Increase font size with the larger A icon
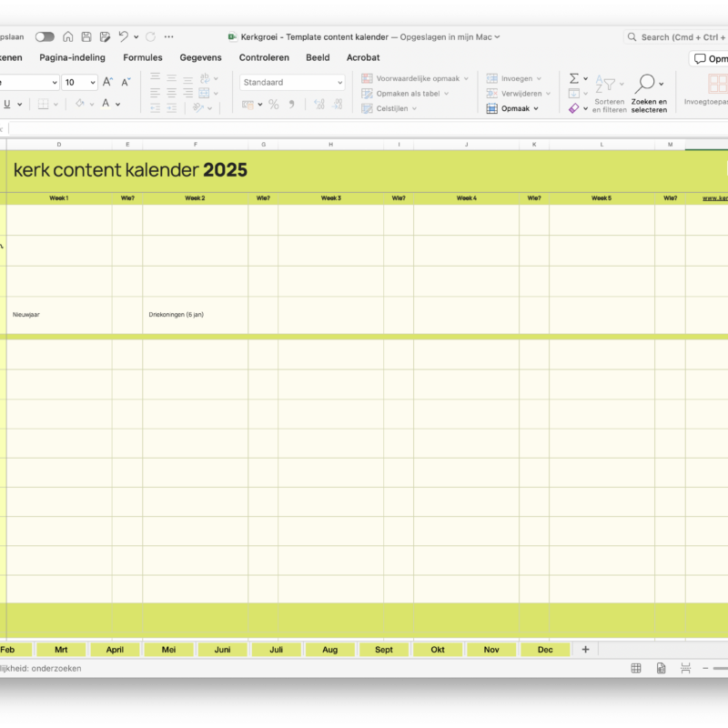The height and width of the screenshot is (728, 728). click(107, 82)
